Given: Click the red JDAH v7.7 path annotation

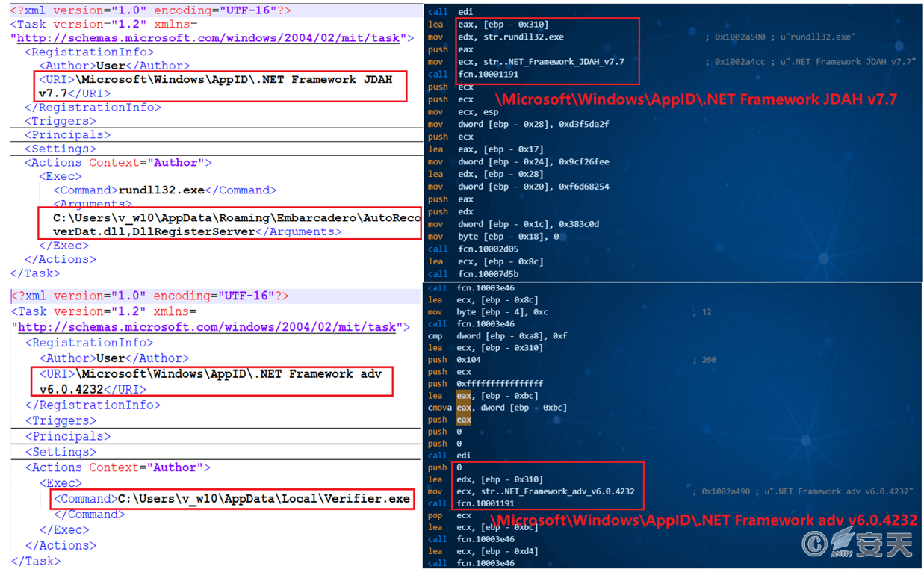Looking at the screenshot, I should point(695,99).
